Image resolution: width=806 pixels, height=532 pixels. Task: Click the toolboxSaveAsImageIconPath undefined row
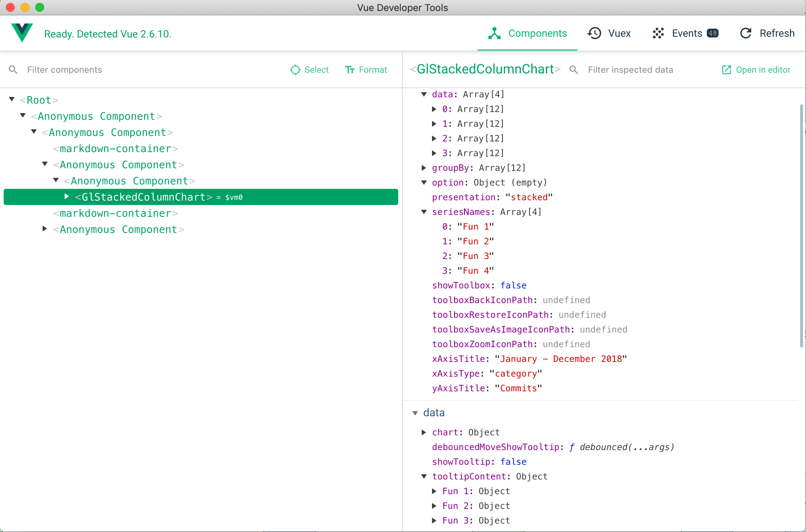point(530,330)
